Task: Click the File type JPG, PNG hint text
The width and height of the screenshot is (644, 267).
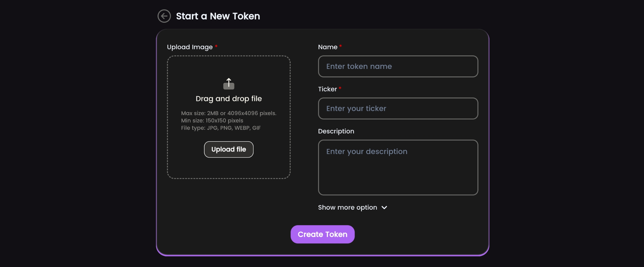Action: click(221, 128)
